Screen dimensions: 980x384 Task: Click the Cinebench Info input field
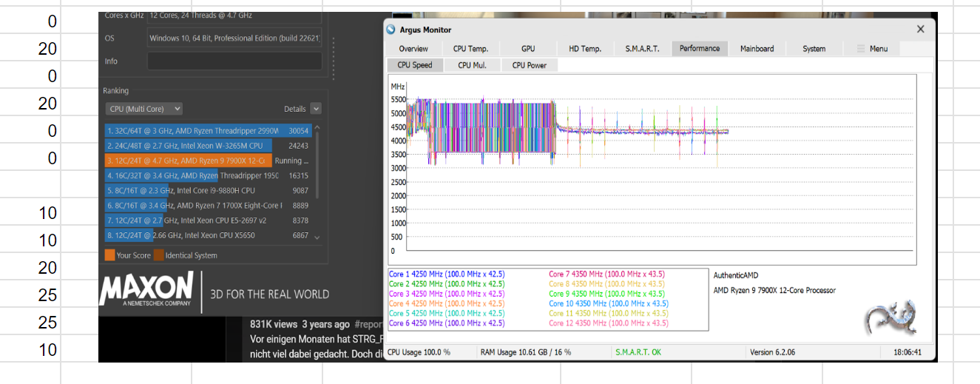(x=234, y=61)
